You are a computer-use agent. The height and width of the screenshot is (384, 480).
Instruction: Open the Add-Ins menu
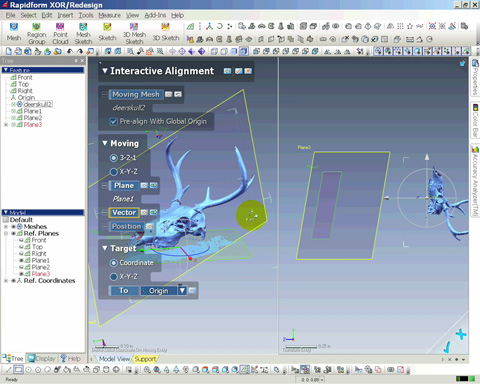pyautogui.click(x=155, y=15)
